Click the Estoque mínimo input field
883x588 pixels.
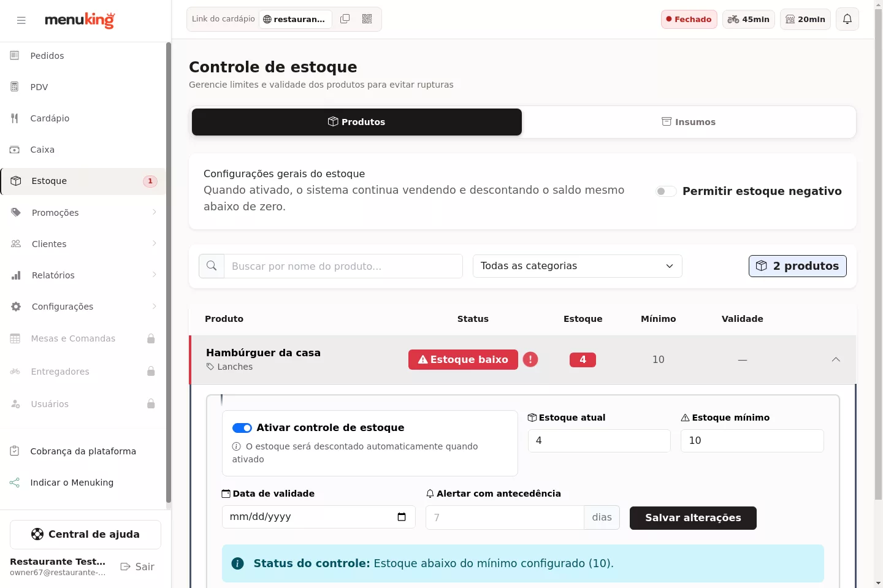(752, 441)
